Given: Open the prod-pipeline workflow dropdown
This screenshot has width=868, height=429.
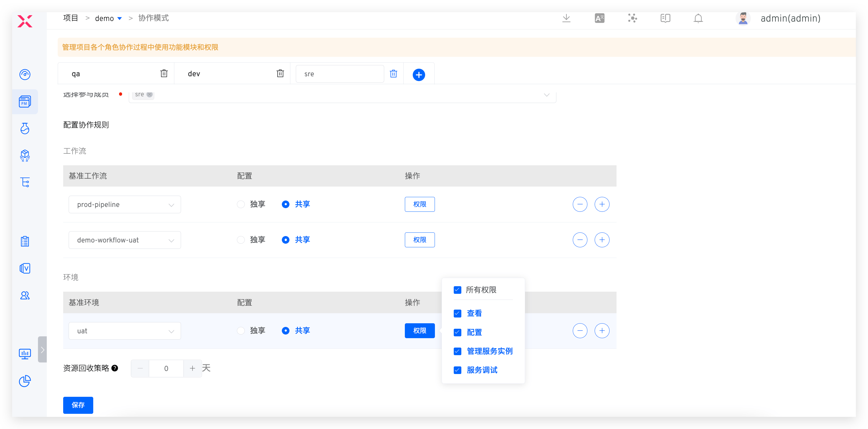Looking at the screenshot, I should [x=124, y=204].
